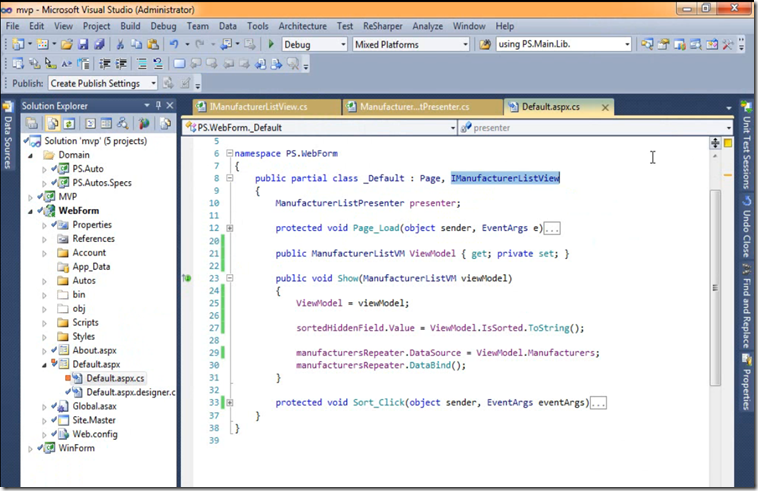Click the New Project toolbar icon
Screen dimensions: 758x491
[18, 44]
